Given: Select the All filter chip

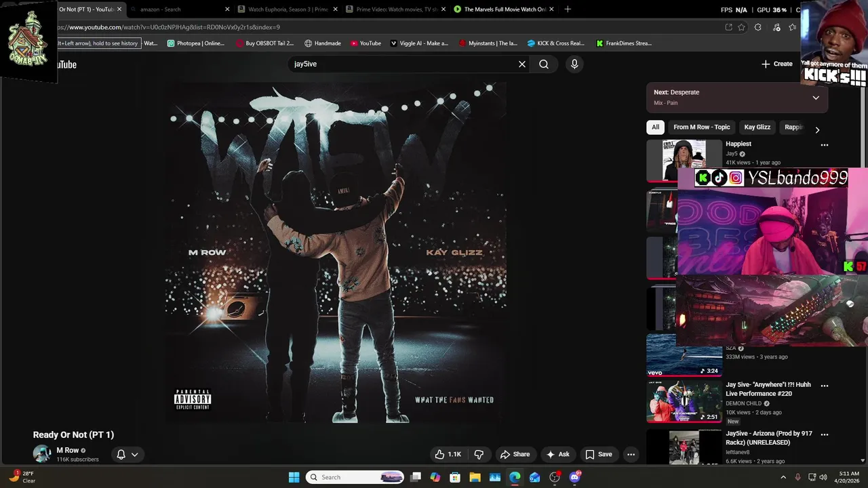Looking at the screenshot, I should 655,127.
